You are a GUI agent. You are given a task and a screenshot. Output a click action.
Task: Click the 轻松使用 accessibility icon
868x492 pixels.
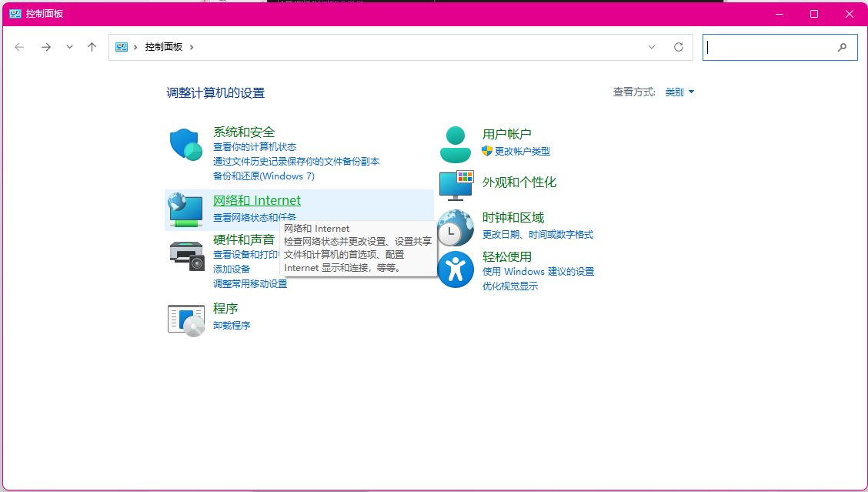[456, 269]
